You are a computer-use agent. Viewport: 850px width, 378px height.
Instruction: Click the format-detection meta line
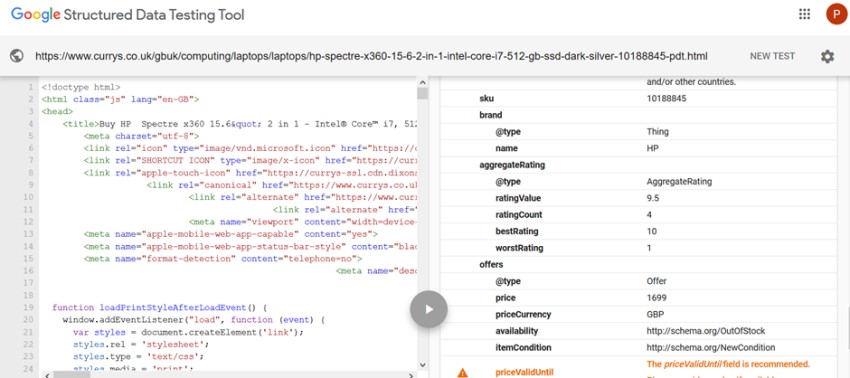pos(223,259)
